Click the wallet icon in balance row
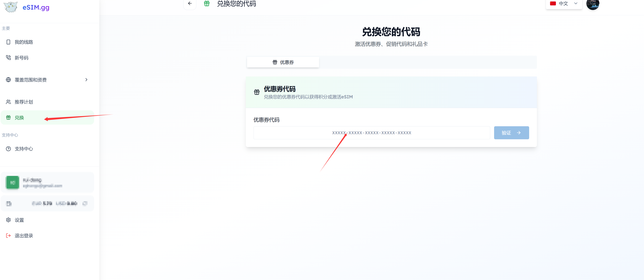This screenshot has width=644, height=280. tap(9, 204)
